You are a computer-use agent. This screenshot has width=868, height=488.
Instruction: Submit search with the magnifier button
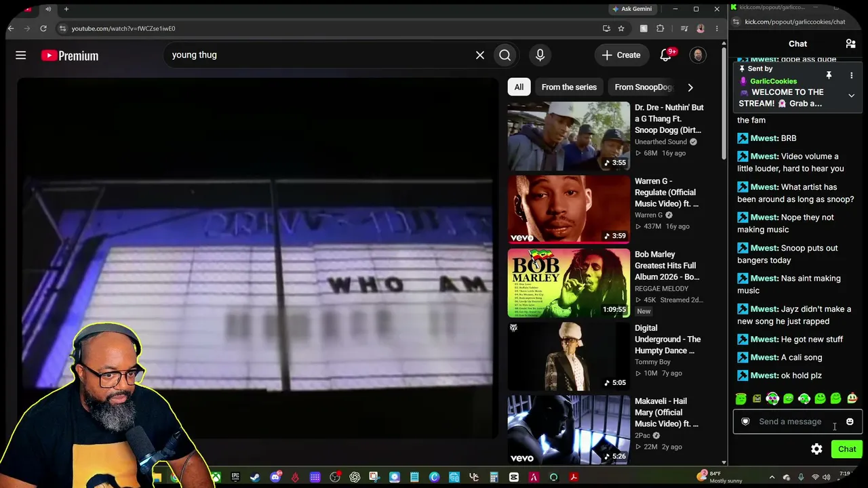coord(505,55)
